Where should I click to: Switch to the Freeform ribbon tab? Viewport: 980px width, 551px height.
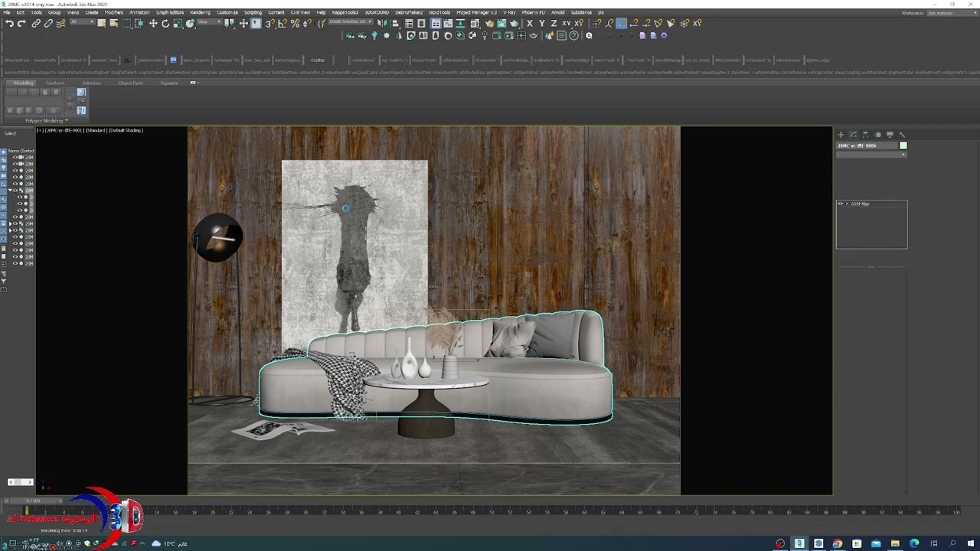tap(55, 83)
